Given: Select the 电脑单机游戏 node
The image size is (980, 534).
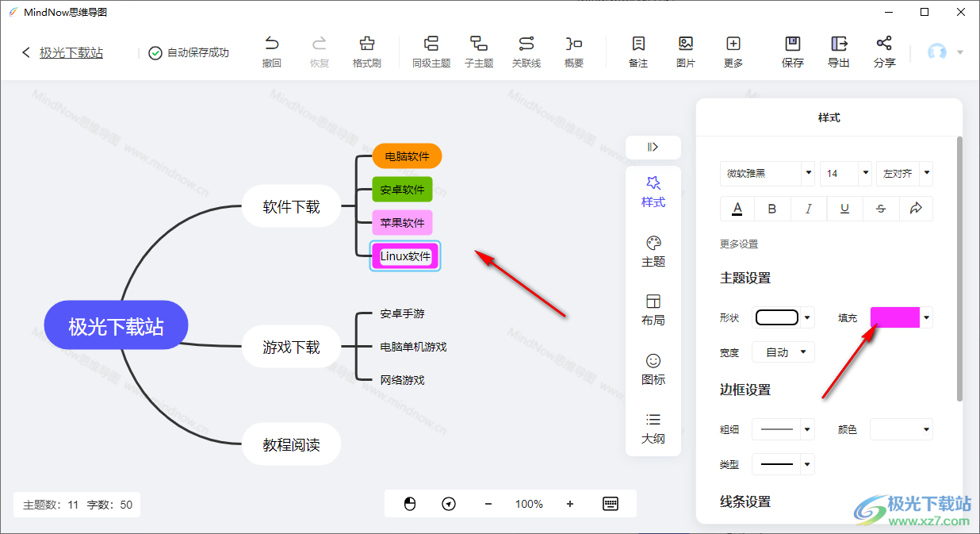Looking at the screenshot, I should (413, 347).
